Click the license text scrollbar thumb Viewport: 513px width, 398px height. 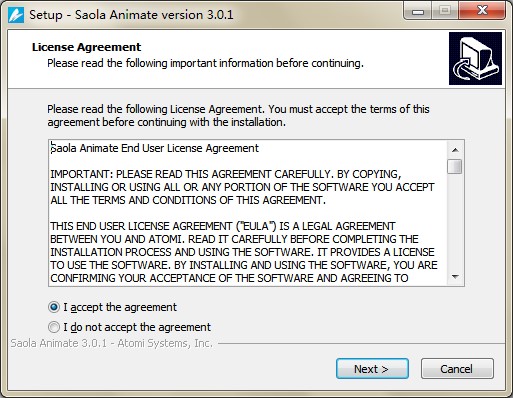click(455, 166)
